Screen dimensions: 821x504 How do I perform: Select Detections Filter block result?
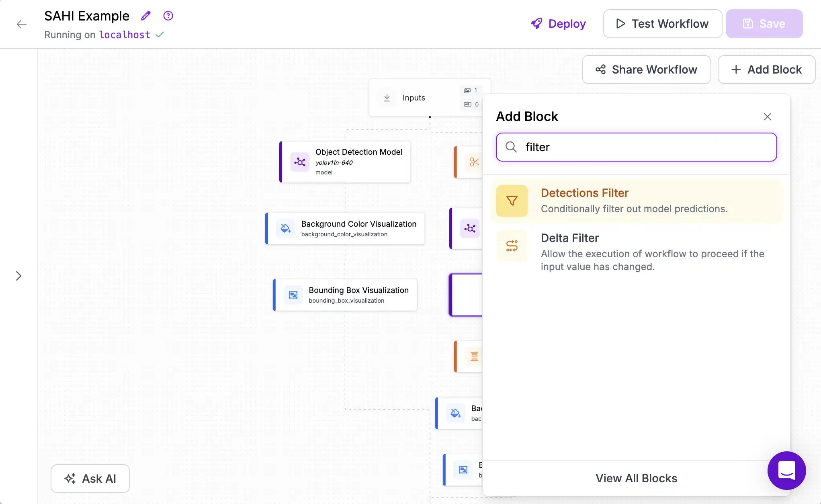(x=636, y=201)
